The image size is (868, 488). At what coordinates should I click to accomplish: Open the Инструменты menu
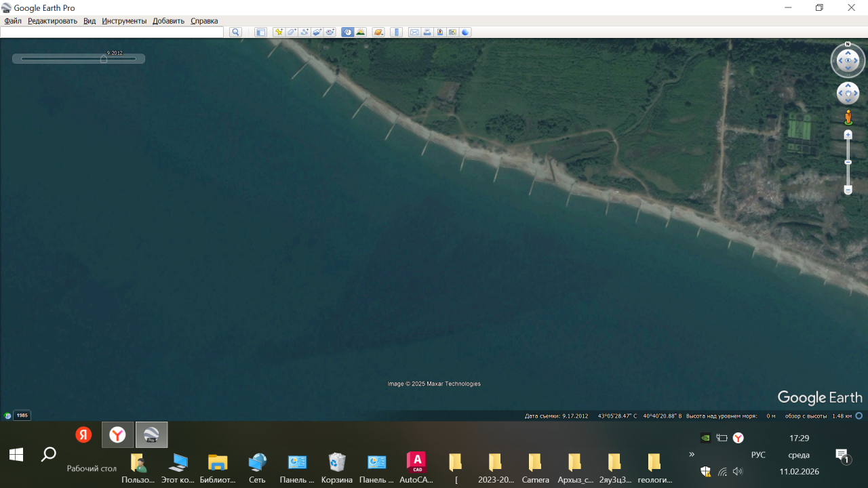click(x=124, y=21)
